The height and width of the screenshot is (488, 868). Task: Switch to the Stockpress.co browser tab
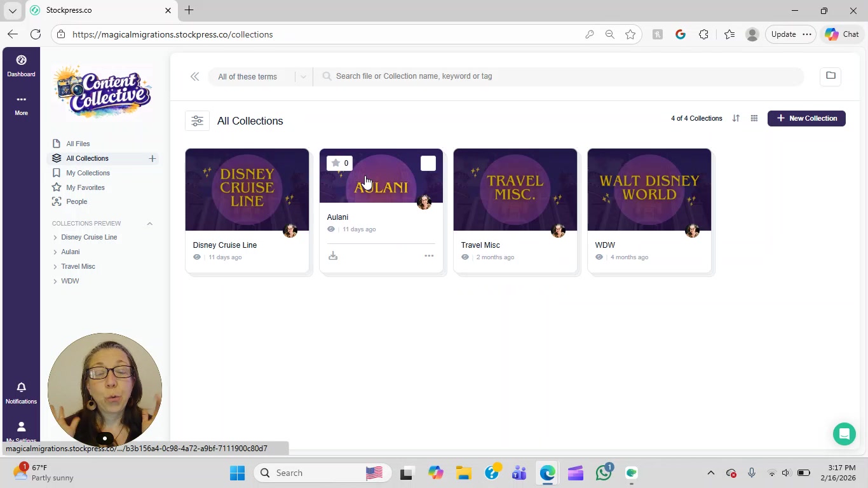tap(100, 11)
